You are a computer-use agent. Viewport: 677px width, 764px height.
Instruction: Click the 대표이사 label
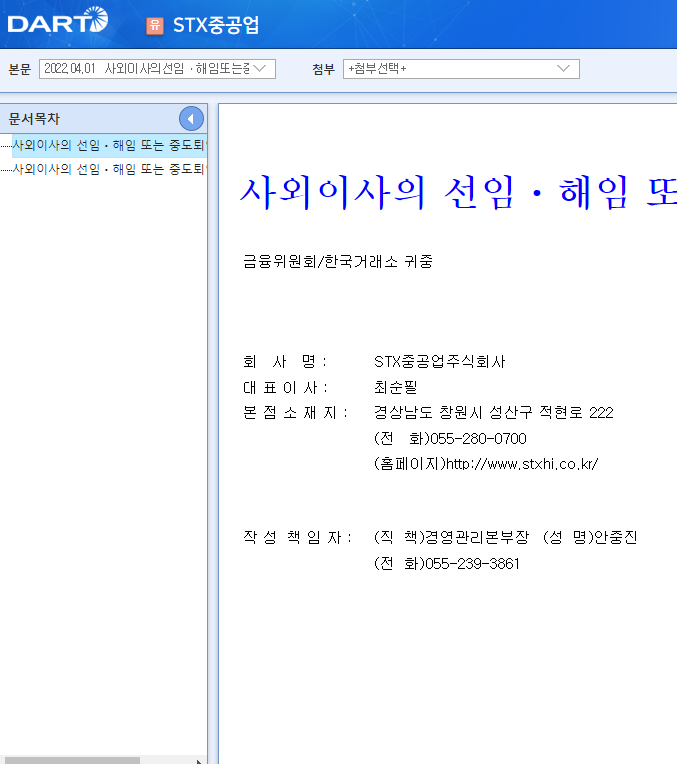pyautogui.click(x=285, y=387)
